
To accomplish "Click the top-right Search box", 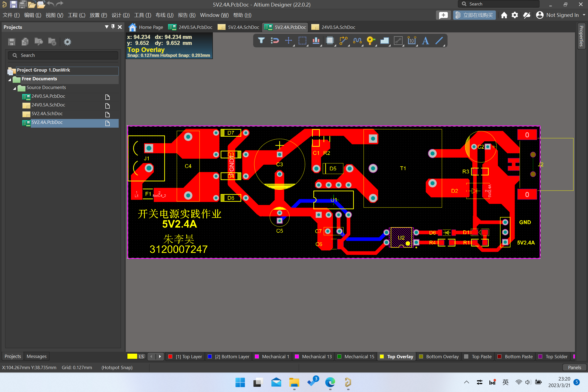I will coord(498,4).
